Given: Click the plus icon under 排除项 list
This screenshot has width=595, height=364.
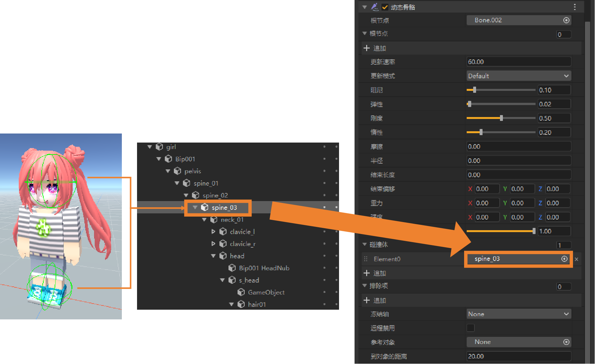Looking at the screenshot, I should click(x=367, y=300).
